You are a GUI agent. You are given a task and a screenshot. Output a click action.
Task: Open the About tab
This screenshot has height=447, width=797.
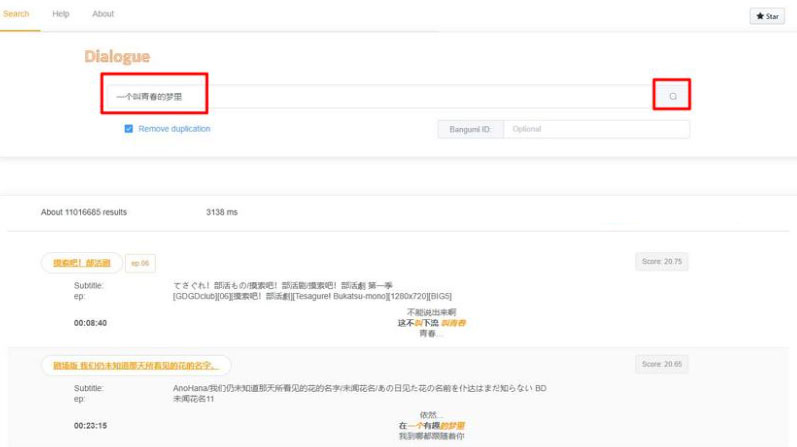point(103,14)
